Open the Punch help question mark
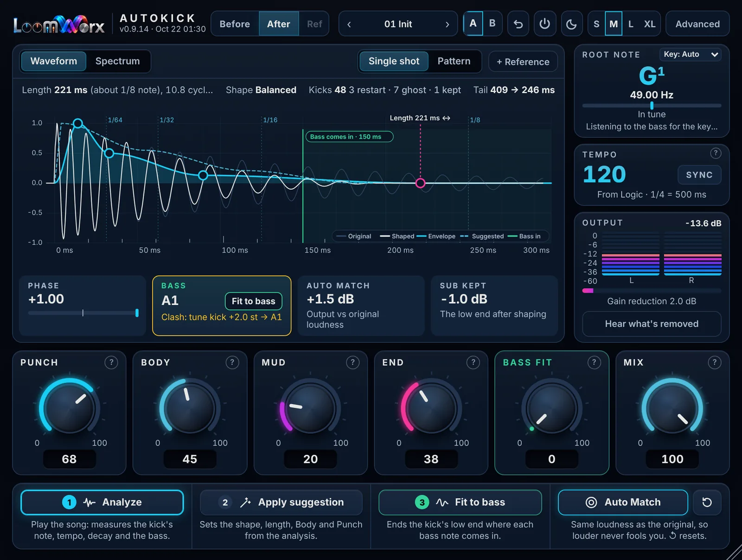The width and height of the screenshot is (742, 560). tap(111, 362)
